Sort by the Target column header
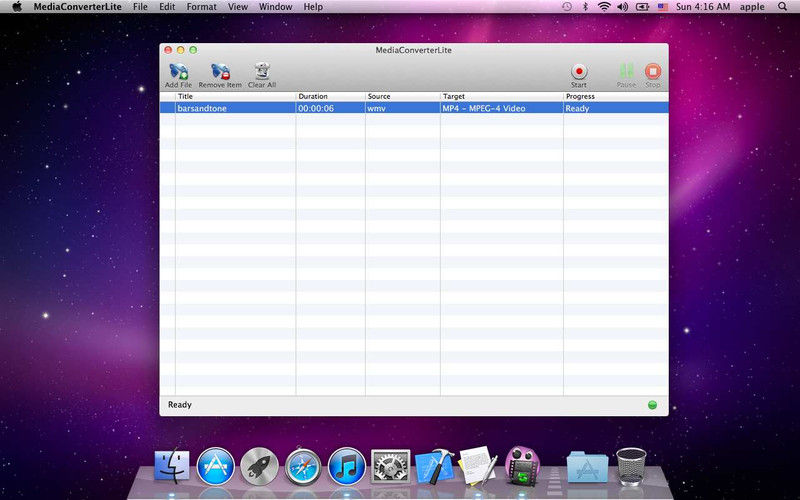Image resolution: width=800 pixels, height=500 pixels. click(502, 96)
